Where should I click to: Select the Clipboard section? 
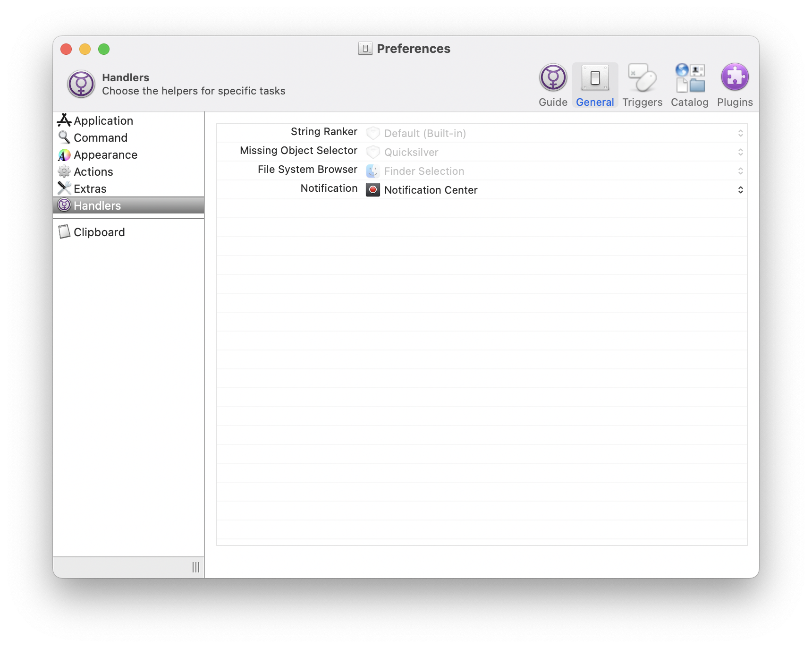tap(99, 232)
